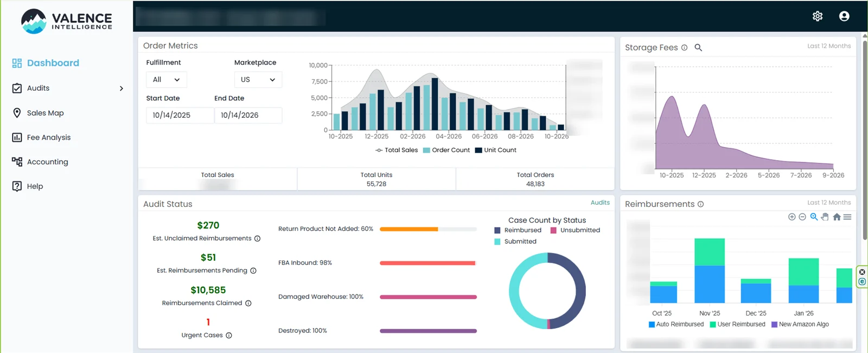Screen dimensions: 868x353
Task: Click the Storage Fees info icon
Action: (685, 48)
